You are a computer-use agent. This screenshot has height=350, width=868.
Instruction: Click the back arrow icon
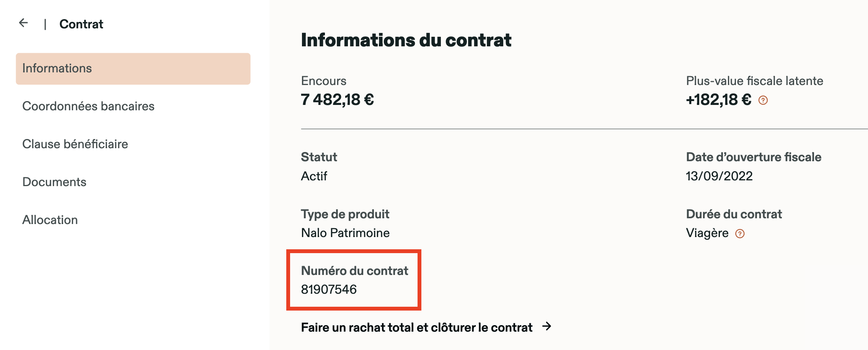(x=24, y=23)
